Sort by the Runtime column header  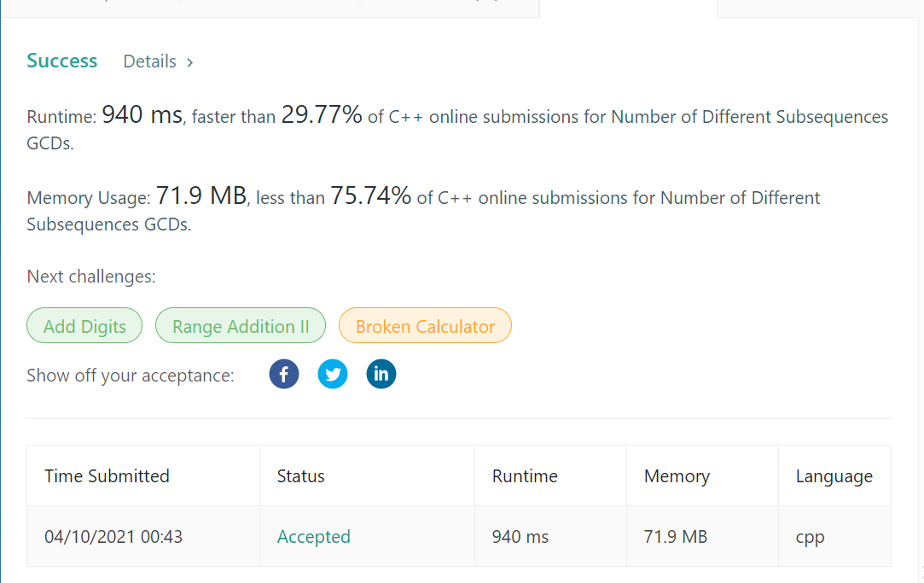tap(524, 475)
